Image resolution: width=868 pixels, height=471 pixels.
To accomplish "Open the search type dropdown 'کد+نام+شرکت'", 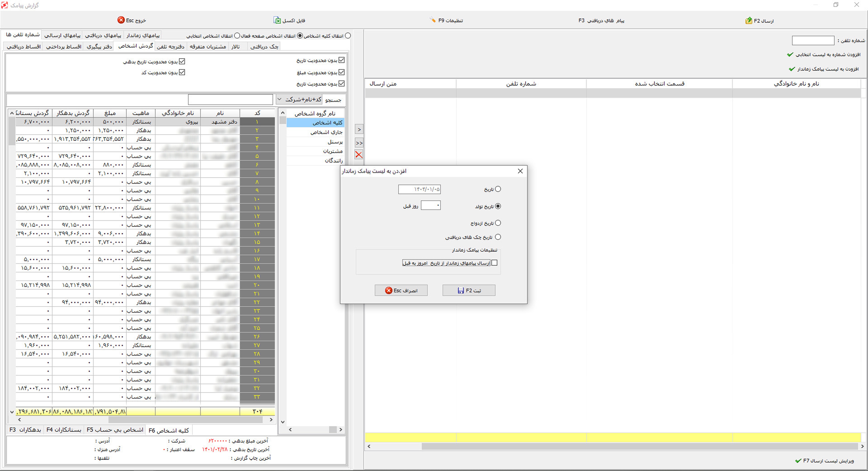I will pos(299,99).
